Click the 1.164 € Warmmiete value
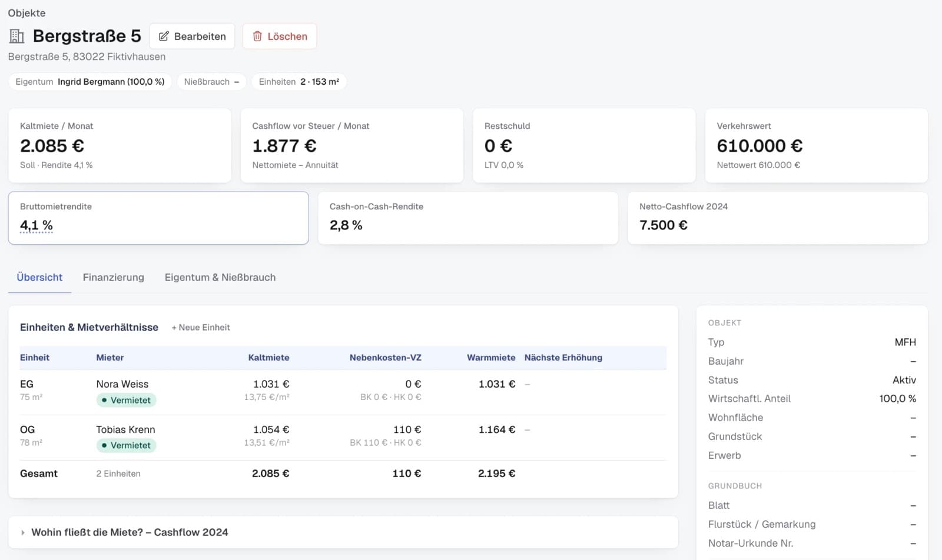 (x=497, y=429)
